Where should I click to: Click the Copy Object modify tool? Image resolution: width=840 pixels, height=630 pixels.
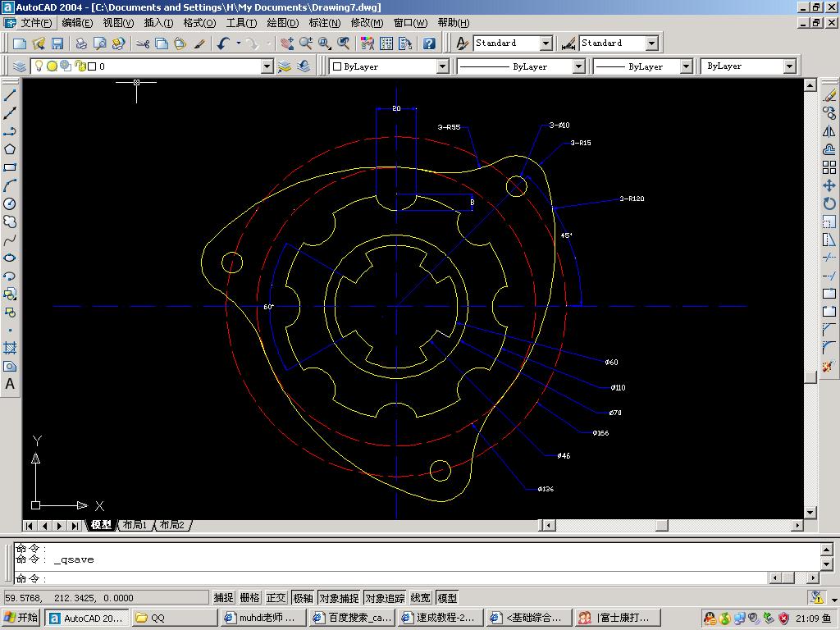(829, 113)
